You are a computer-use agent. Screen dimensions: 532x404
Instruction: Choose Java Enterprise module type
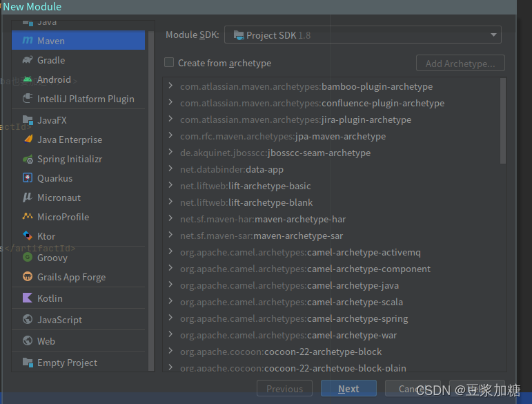(x=79, y=140)
